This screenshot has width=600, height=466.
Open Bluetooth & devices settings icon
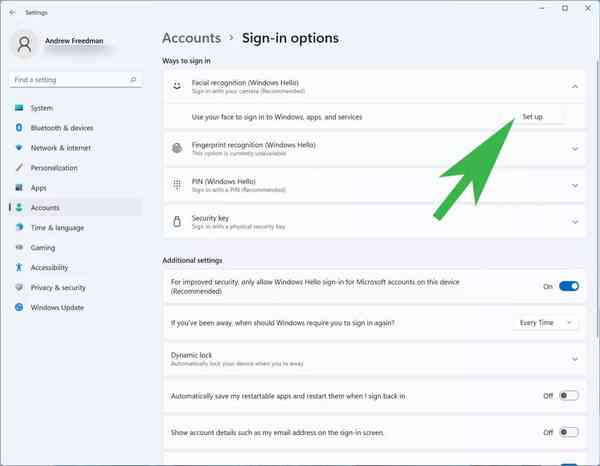[19, 128]
